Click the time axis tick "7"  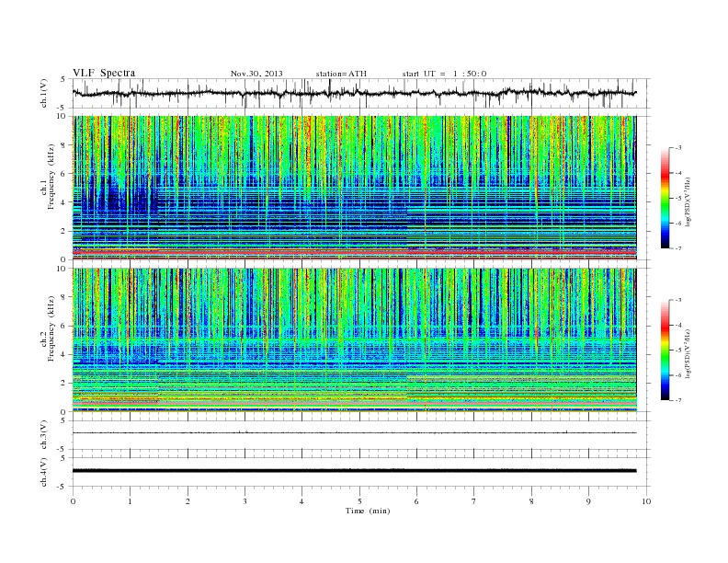[x=474, y=501]
